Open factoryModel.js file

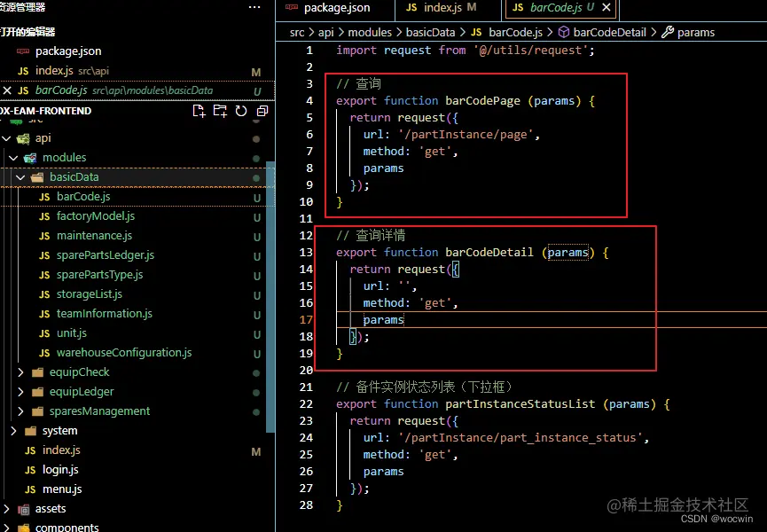point(96,216)
